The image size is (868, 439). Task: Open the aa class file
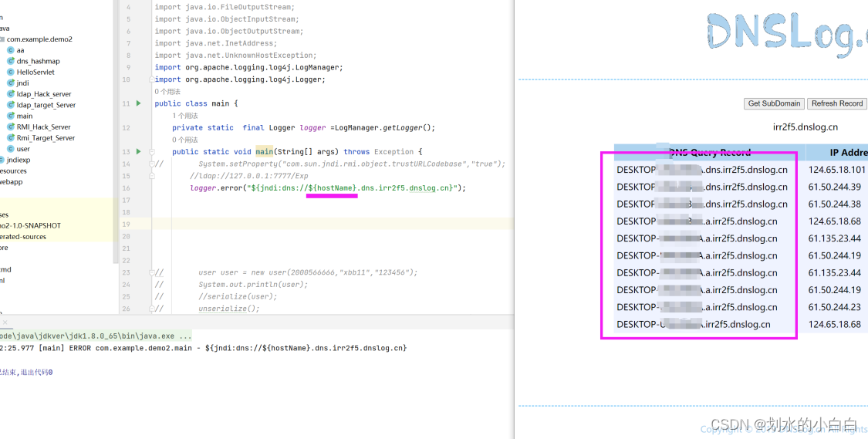tap(21, 50)
